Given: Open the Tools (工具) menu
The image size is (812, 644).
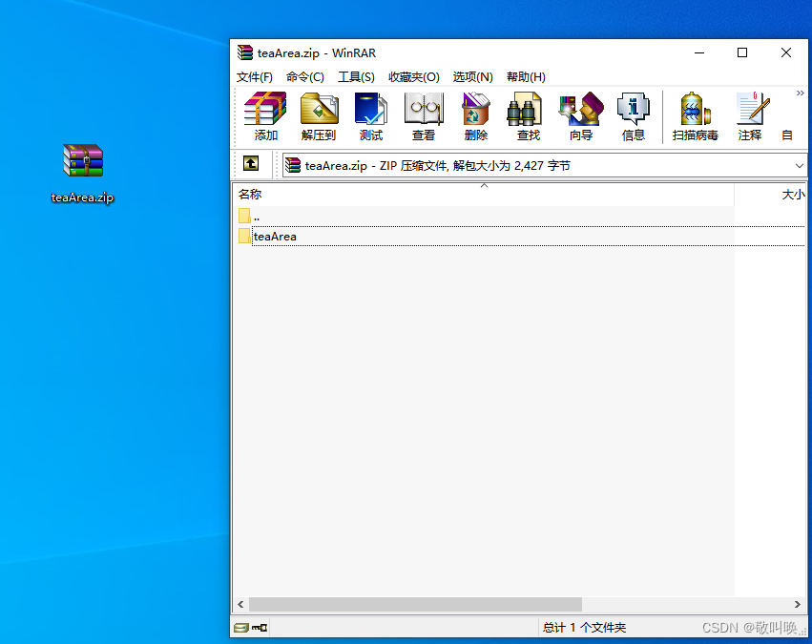Looking at the screenshot, I should pyautogui.click(x=356, y=77).
